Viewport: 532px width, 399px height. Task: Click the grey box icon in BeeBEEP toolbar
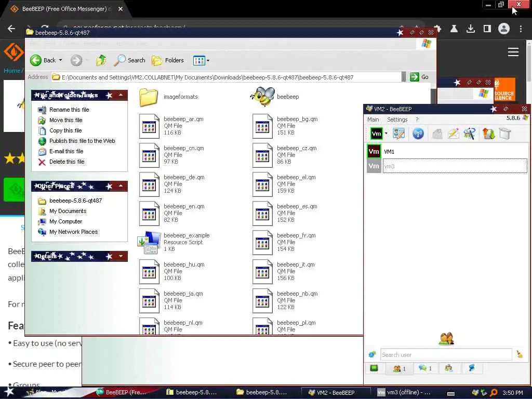click(x=505, y=134)
